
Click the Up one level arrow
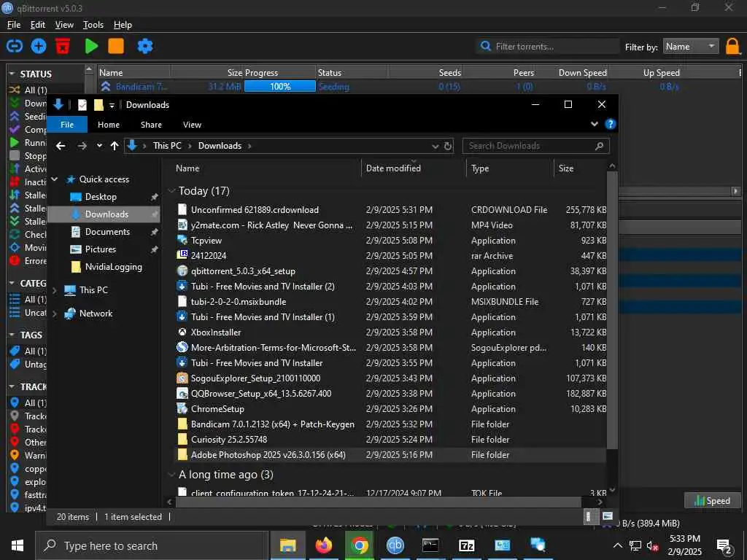[115, 146]
